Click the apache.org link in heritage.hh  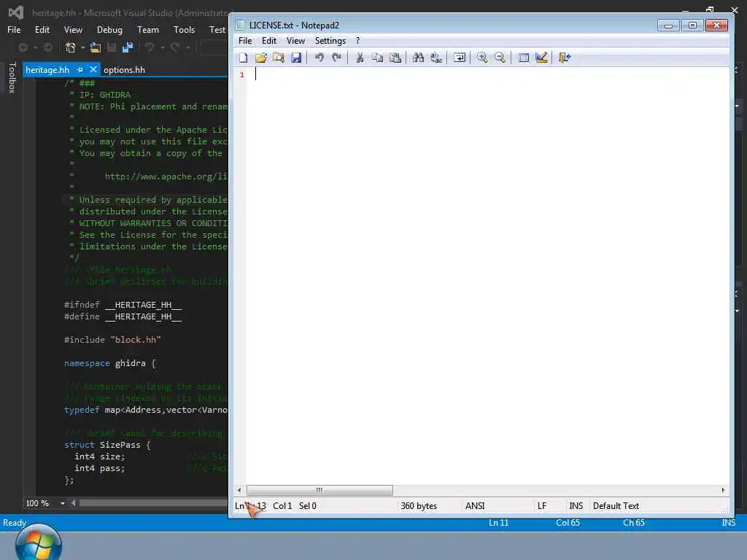166,176
